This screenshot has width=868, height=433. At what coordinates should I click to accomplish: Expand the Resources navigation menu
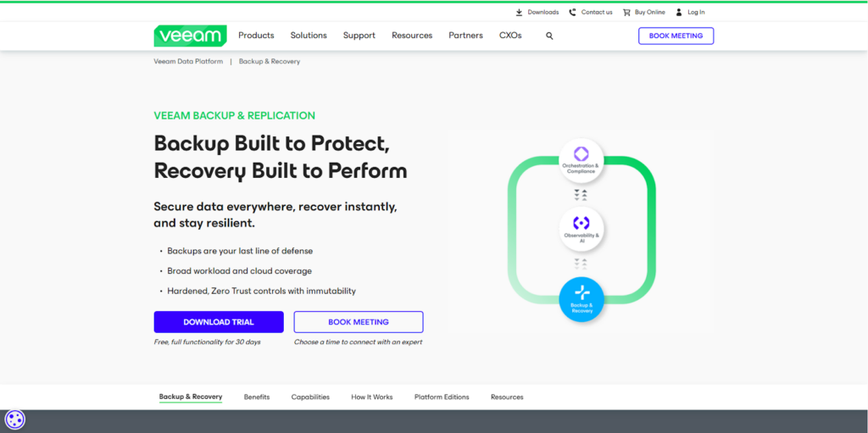coord(412,36)
